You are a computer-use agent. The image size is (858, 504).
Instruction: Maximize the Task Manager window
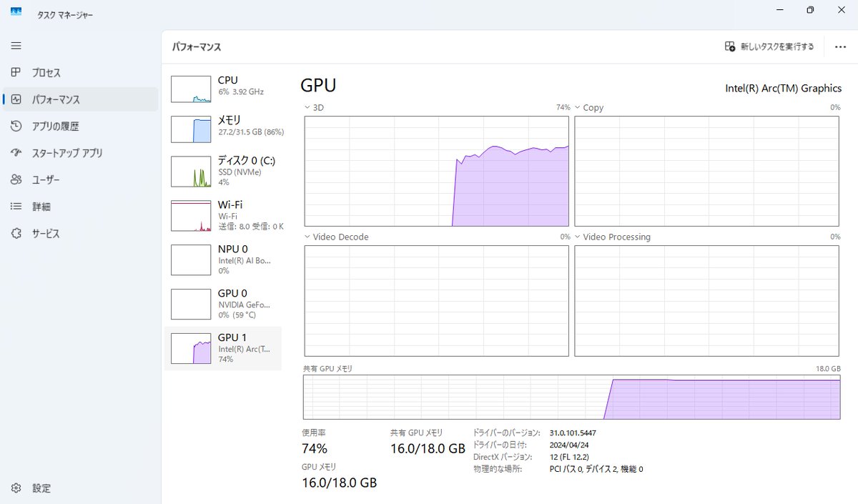tap(810, 10)
